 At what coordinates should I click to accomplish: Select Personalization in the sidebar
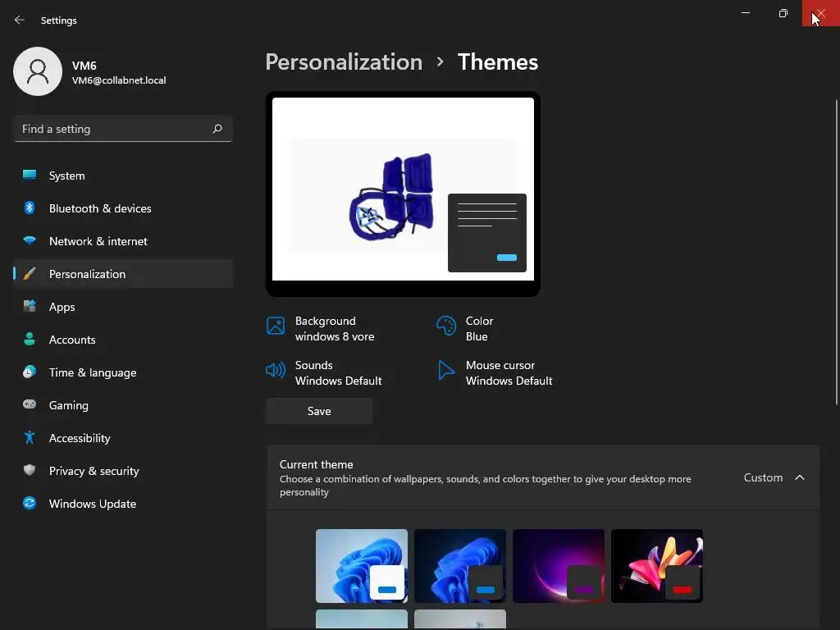pyautogui.click(x=123, y=274)
